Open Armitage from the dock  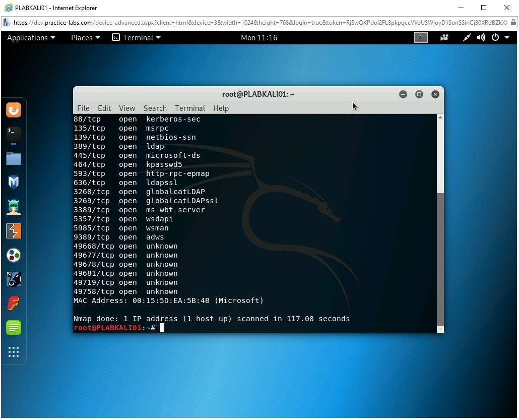click(14, 207)
